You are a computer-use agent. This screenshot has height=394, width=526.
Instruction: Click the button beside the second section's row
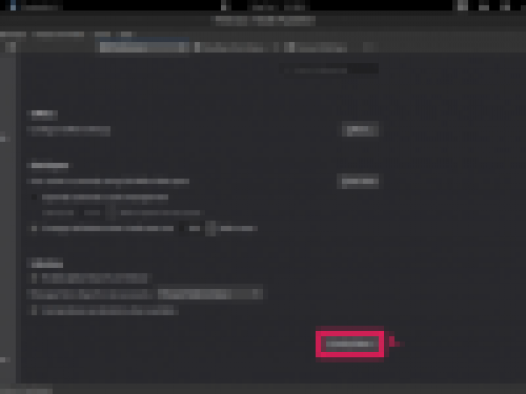tap(359, 181)
